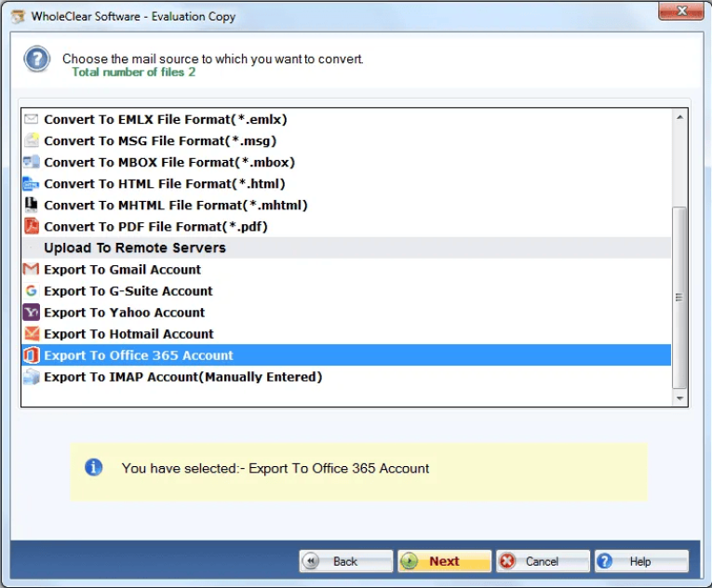This screenshot has width=712, height=588.
Task: Click the MHTML file format icon
Action: click(x=31, y=205)
